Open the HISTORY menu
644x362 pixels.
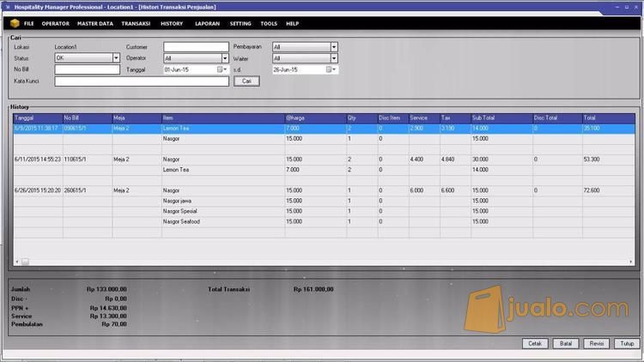point(172,24)
